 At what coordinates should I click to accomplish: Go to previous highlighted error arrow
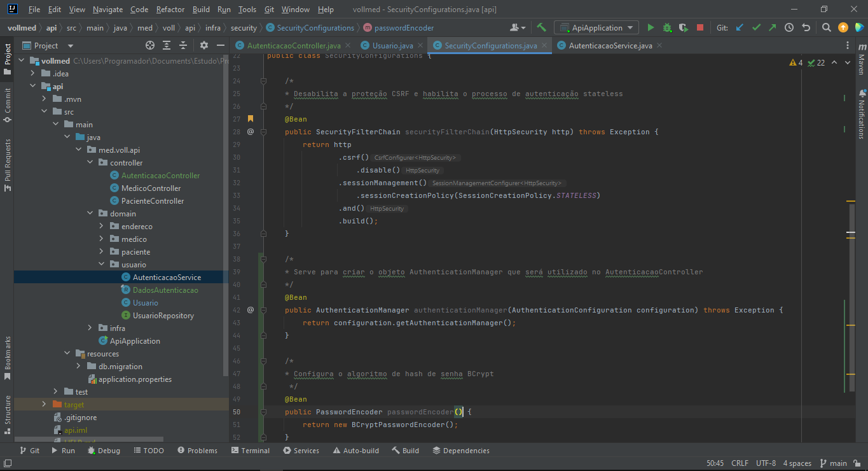click(x=834, y=62)
